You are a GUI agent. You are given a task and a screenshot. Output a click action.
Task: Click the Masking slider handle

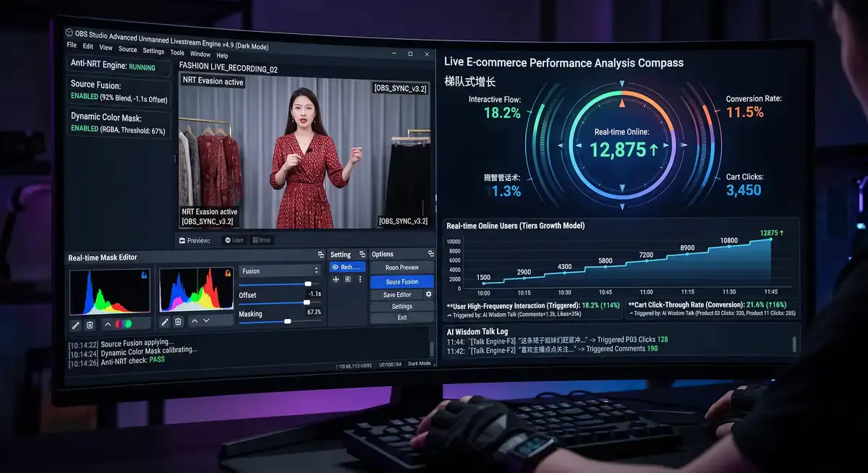click(288, 321)
